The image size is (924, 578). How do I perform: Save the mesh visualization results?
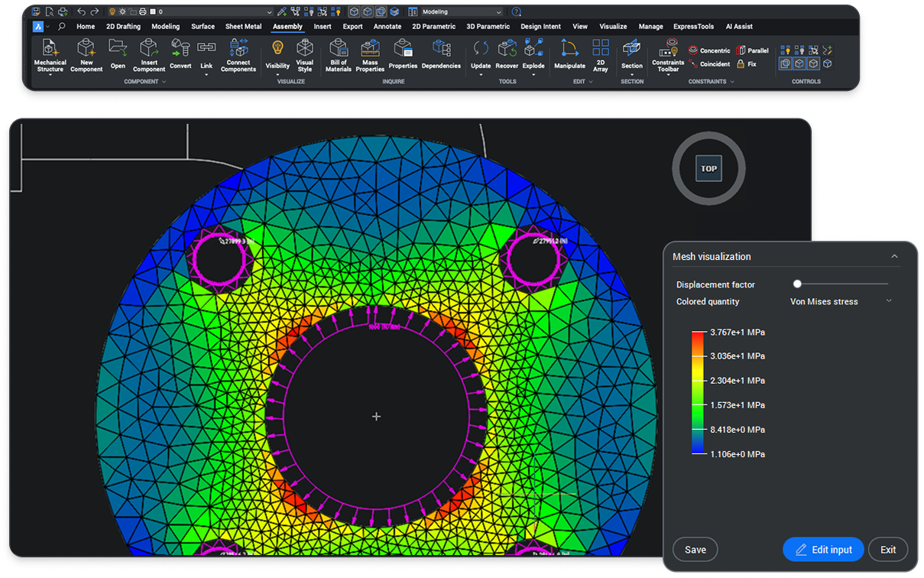point(695,549)
